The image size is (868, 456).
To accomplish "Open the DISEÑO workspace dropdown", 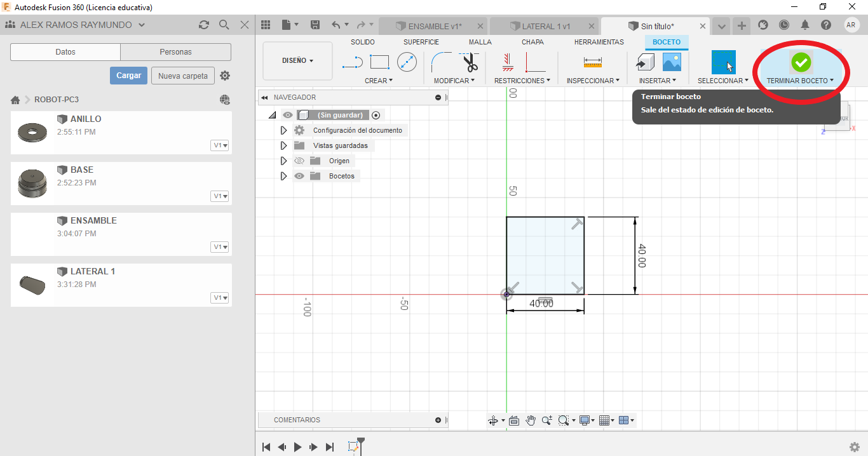I will click(297, 61).
